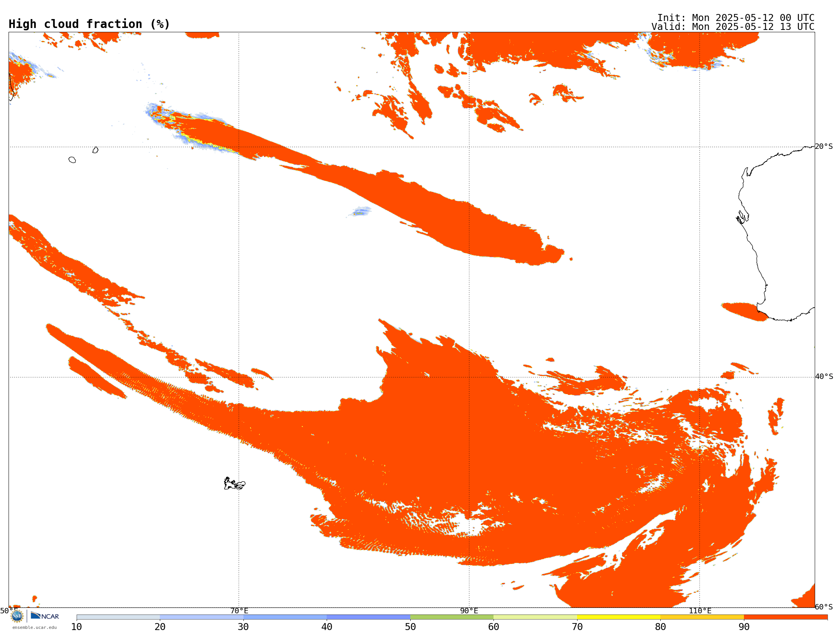Screen dimensions: 840x632
Task: Click the 60–70 pale yellow-green colorbar segment
Action: [x=535, y=617]
